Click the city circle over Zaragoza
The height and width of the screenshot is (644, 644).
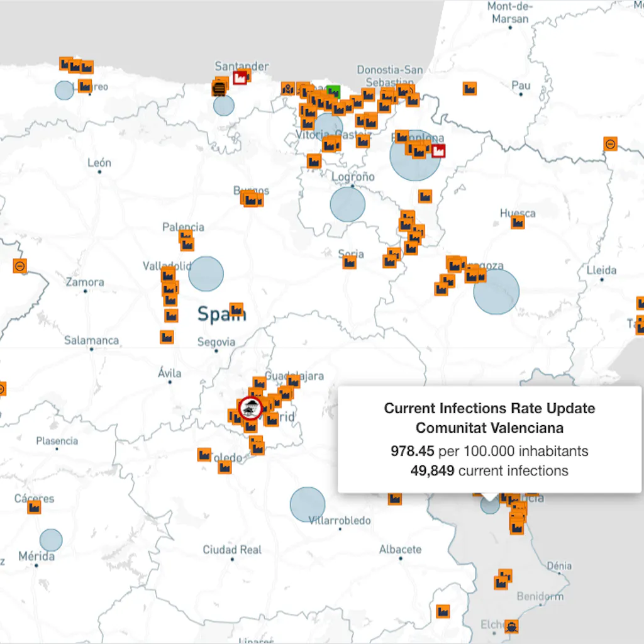tap(495, 291)
